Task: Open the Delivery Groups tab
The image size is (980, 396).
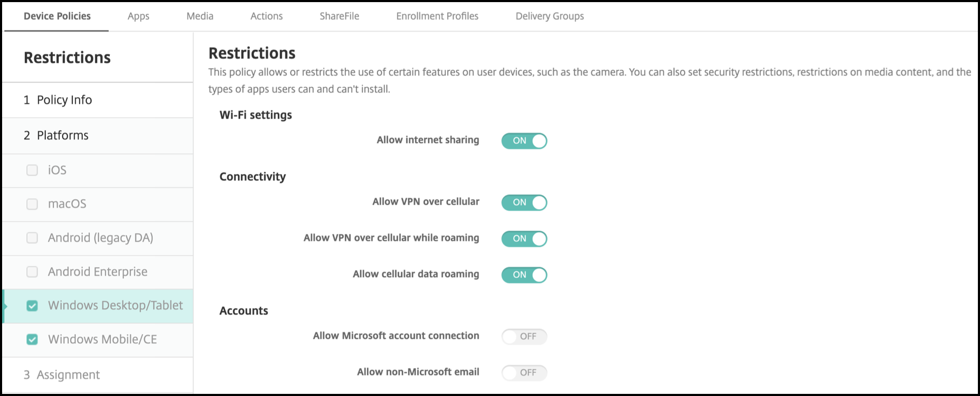Action: [550, 16]
